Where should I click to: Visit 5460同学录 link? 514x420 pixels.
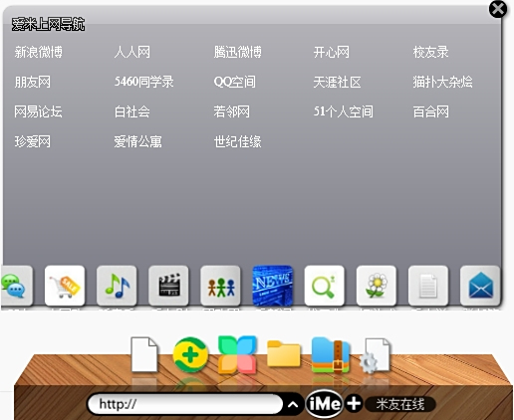tap(143, 82)
